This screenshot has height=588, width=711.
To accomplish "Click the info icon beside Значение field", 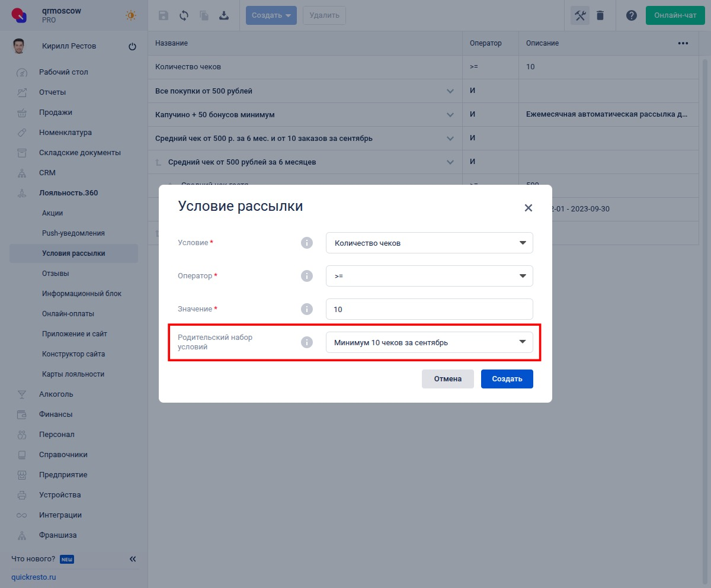I will coord(306,309).
